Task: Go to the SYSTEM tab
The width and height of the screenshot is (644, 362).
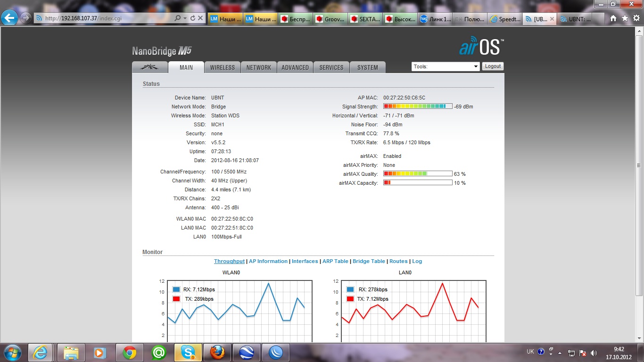Action: coord(368,67)
